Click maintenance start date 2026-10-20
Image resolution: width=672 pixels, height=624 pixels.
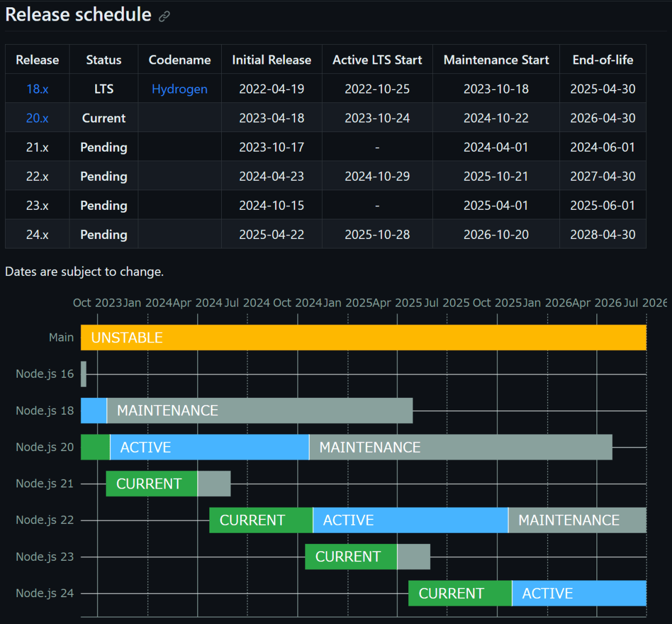pyautogui.click(x=496, y=234)
